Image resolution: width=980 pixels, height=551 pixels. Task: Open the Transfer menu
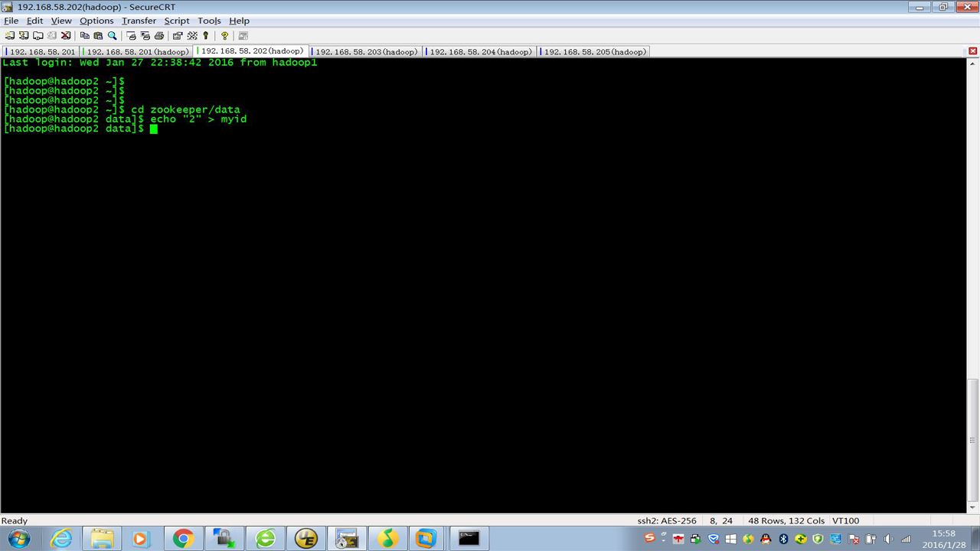click(x=139, y=21)
